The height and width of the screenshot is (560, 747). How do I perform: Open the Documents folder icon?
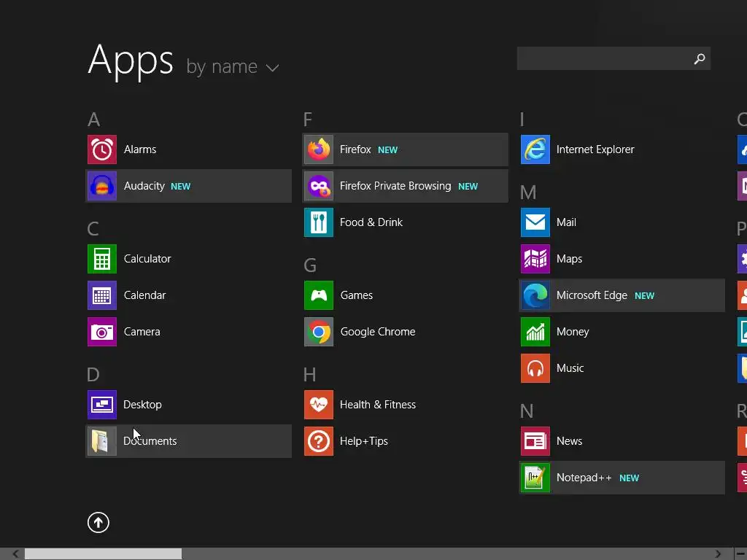[102, 441]
